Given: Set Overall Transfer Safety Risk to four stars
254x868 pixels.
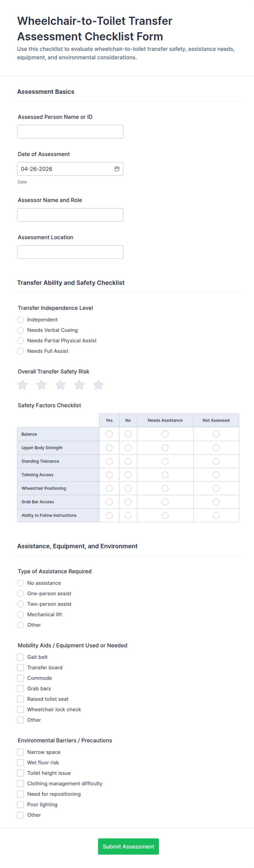Looking at the screenshot, I should pos(79,385).
